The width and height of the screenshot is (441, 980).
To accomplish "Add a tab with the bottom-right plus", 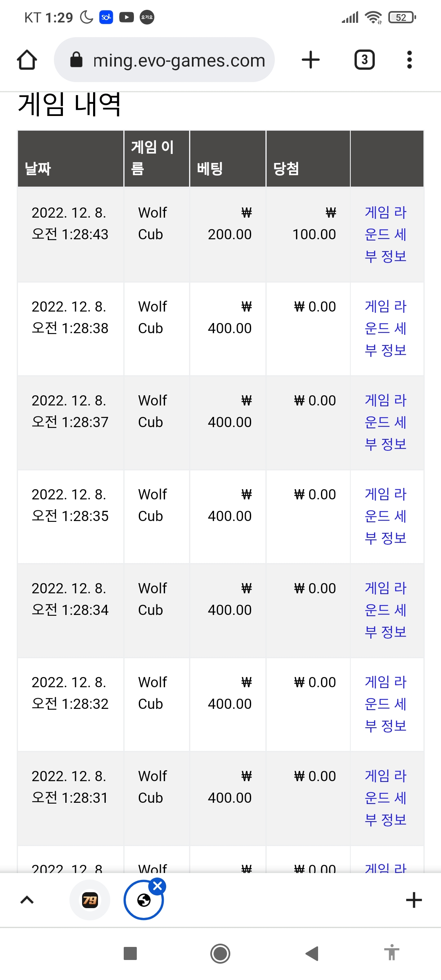I will tap(414, 900).
